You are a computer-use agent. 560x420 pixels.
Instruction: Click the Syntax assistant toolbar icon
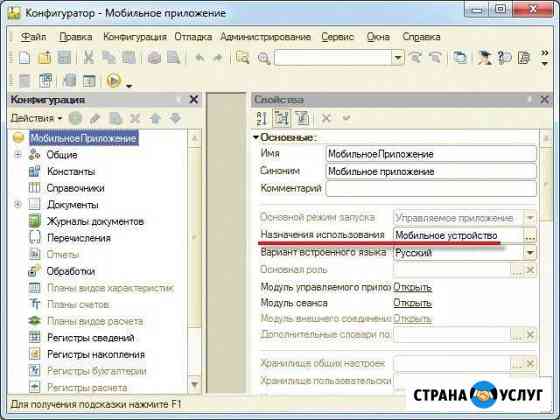coord(485,58)
